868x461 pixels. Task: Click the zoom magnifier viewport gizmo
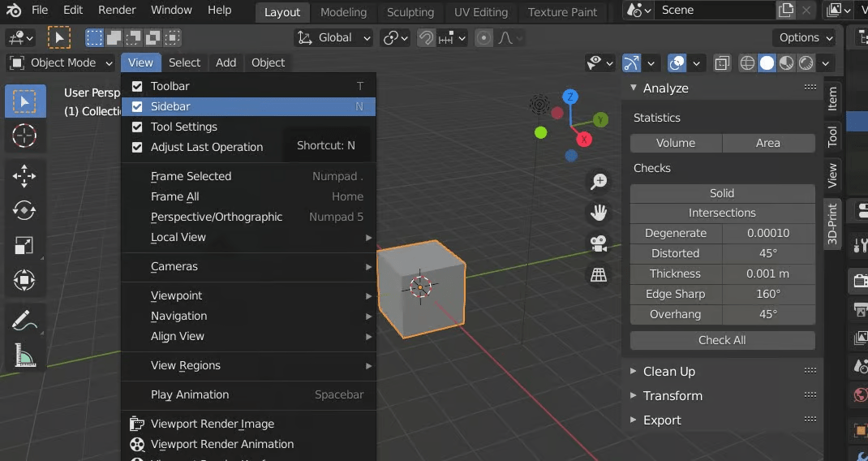[x=599, y=182]
